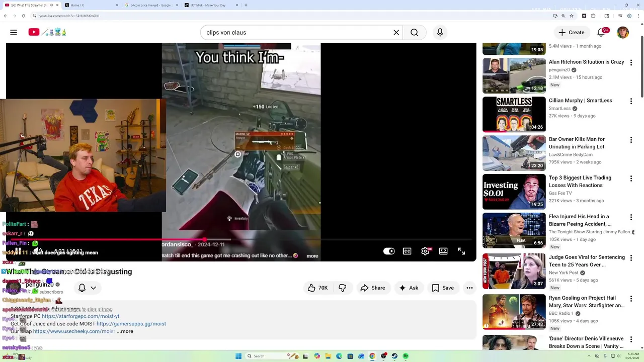Open Chrome three-dot menu
Screen dimensions: 644x362
(638, 16)
